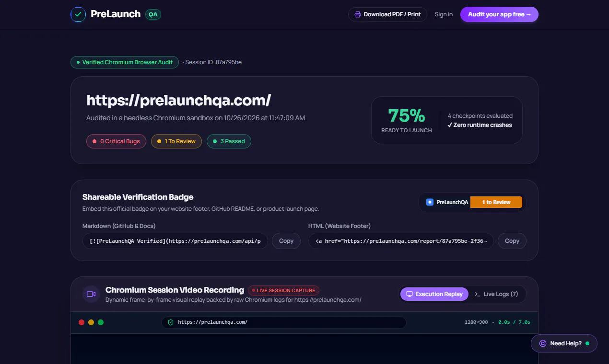Click the Zero runtime crashes text

tap(480, 125)
